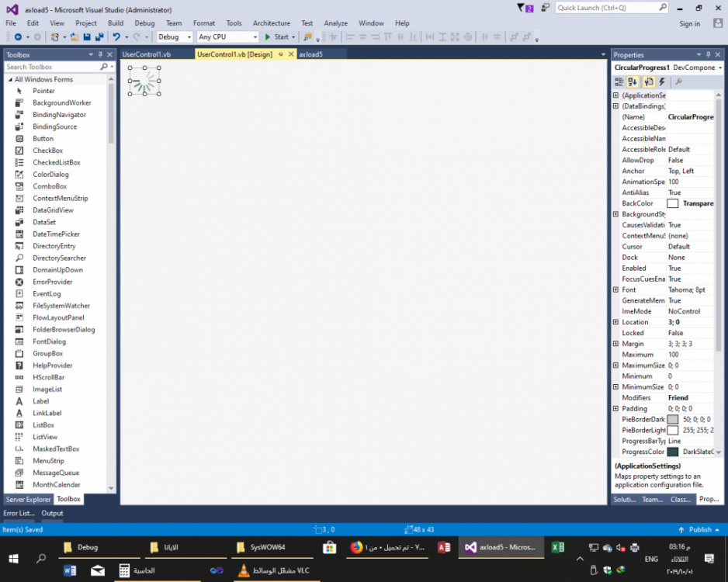Click the PieBorderLight color swatch
The image size is (728, 582).
pos(672,430)
